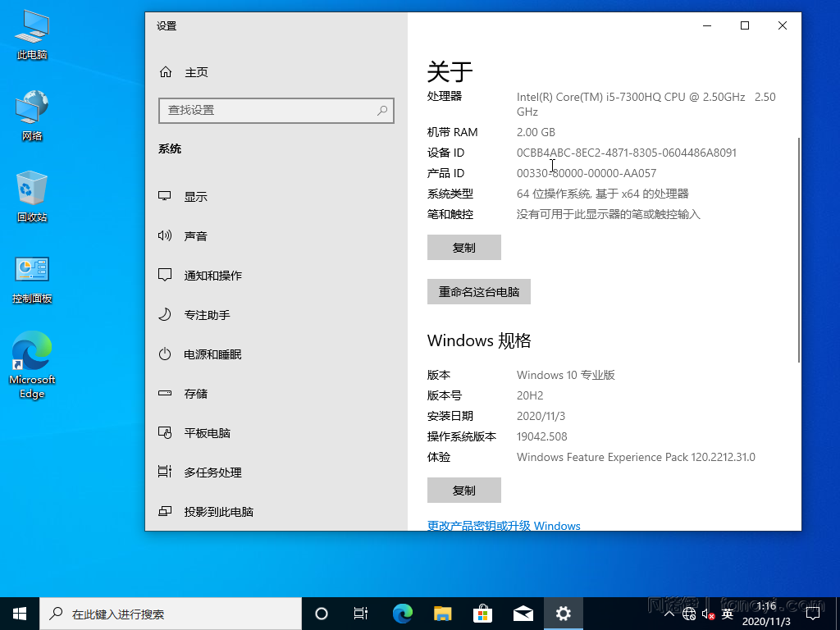
Task: Show hidden tray icons chevron
Action: pyautogui.click(x=669, y=614)
